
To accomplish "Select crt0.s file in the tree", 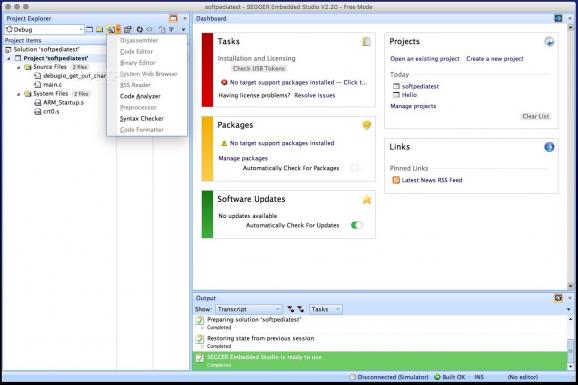I will point(51,111).
